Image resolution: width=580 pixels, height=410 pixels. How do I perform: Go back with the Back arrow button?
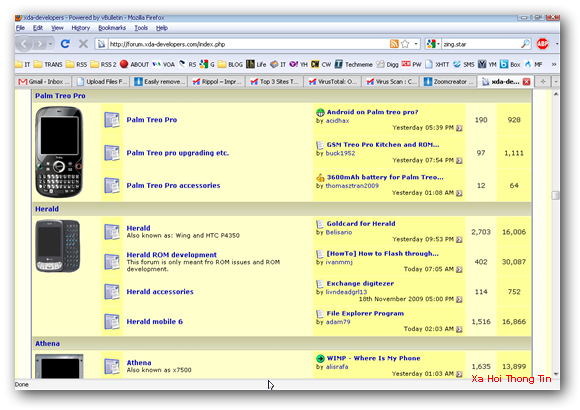click(24, 44)
